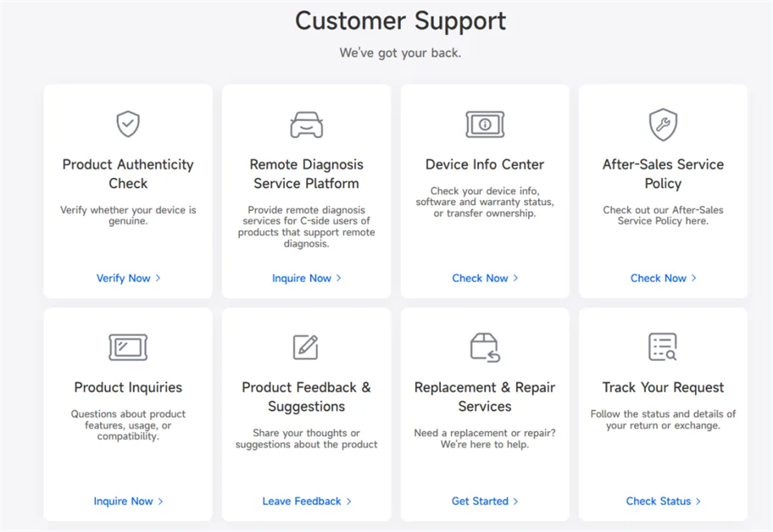Click the box return Replacement & Repair icon

(x=485, y=347)
